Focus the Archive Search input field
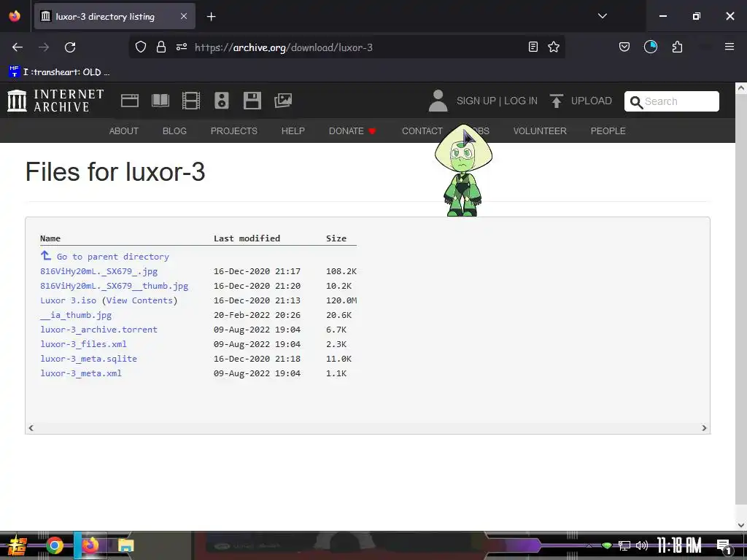 671,101
